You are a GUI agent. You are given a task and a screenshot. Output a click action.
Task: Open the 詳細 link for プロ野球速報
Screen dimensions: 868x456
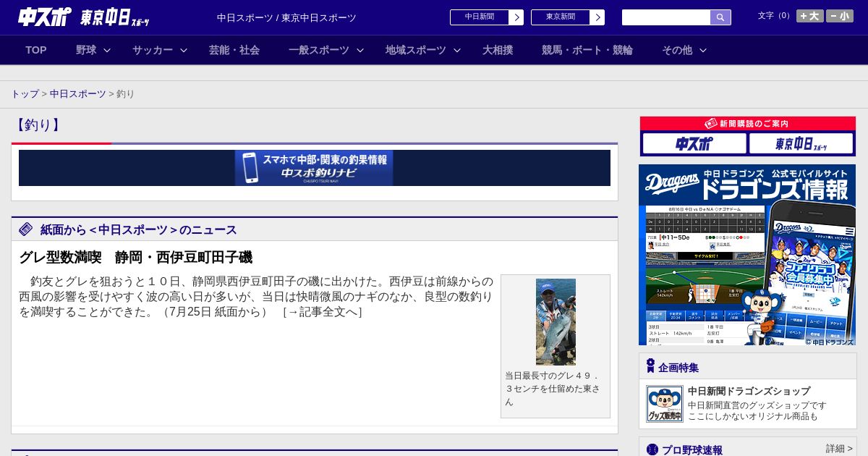point(840,449)
